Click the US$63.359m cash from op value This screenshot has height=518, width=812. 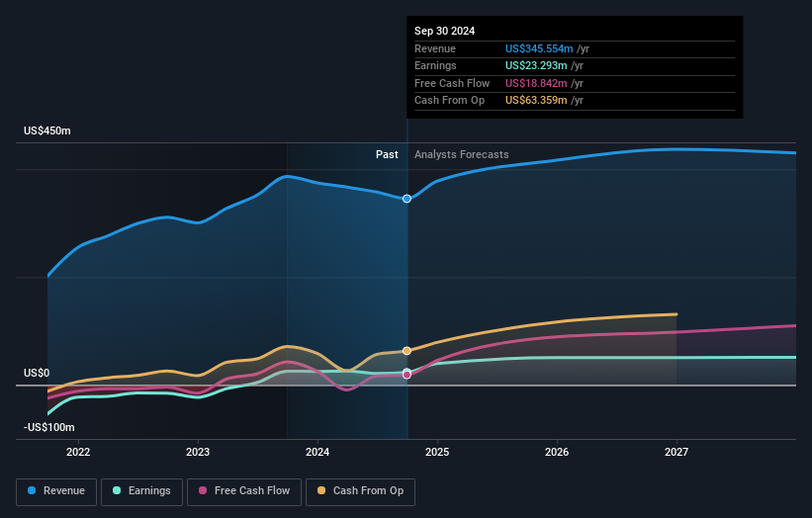[536, 101]
